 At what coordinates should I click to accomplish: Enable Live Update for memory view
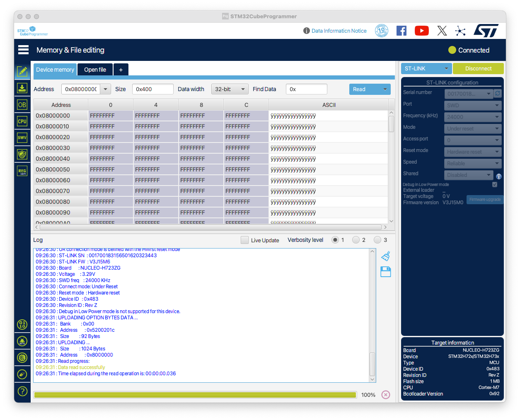point(244,240)
